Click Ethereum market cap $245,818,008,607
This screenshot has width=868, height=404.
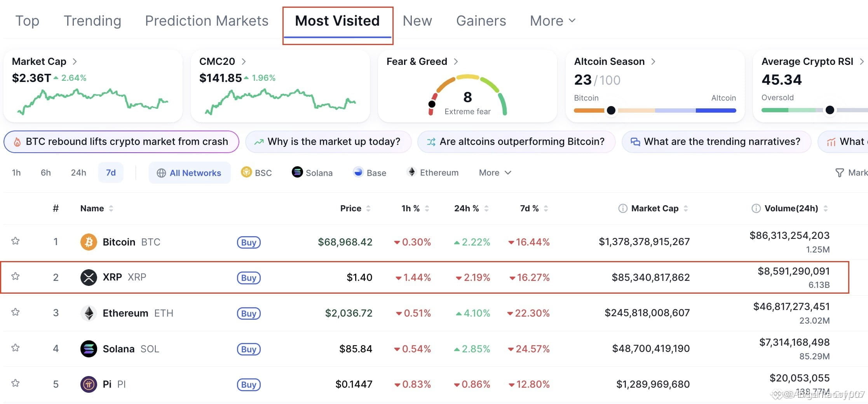tap(647, 313)
